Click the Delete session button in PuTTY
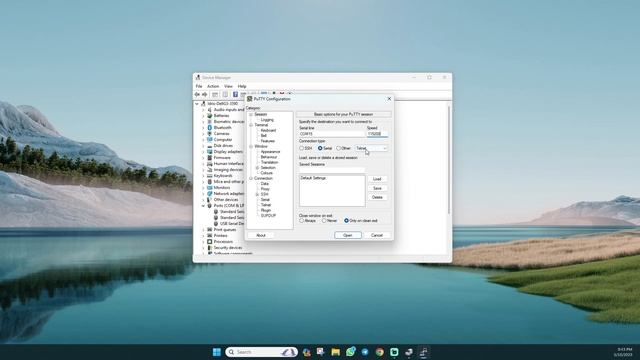This screenshot has height=360, width=640. point(377,197)
